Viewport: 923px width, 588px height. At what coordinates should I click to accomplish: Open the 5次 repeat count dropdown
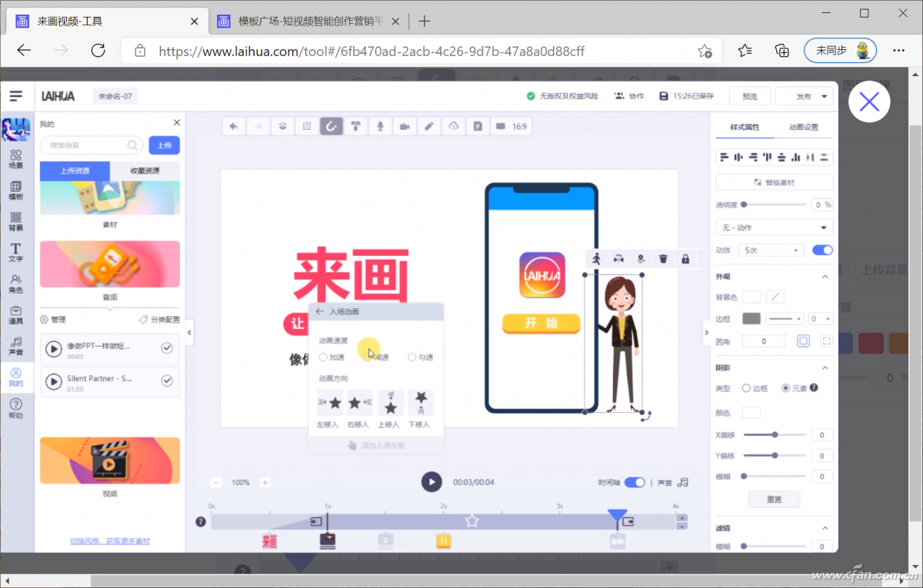[x=771, y=250]
